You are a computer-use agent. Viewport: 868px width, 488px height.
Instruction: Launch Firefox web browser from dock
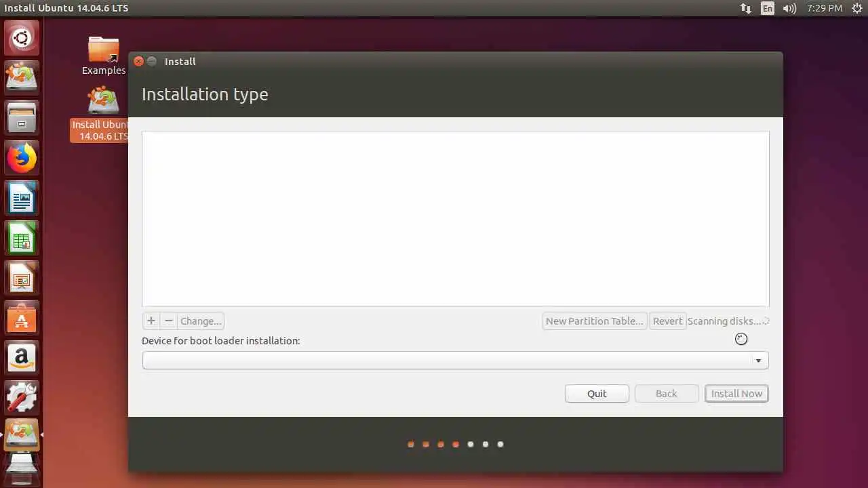tap(22, 158)
